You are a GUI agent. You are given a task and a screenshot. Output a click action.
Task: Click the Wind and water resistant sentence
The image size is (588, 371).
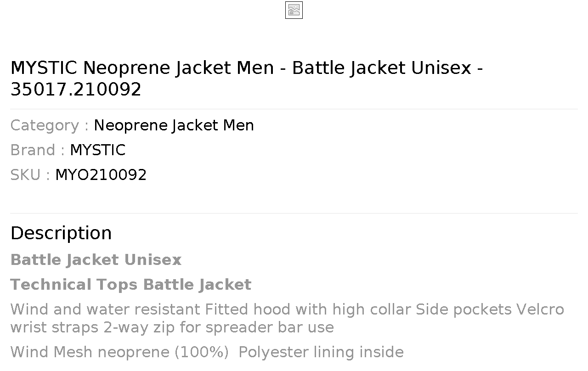pos(105,309)
